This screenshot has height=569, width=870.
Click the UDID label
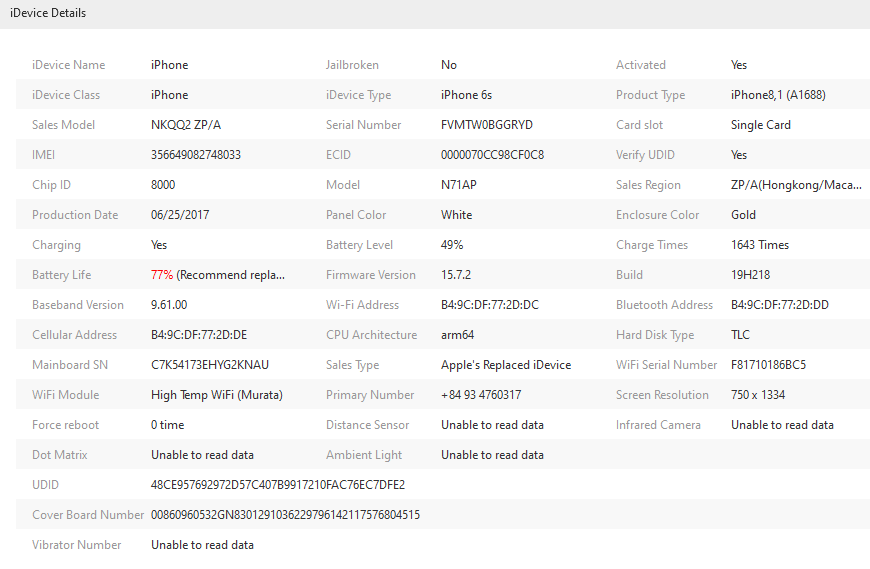click(45, 484)
